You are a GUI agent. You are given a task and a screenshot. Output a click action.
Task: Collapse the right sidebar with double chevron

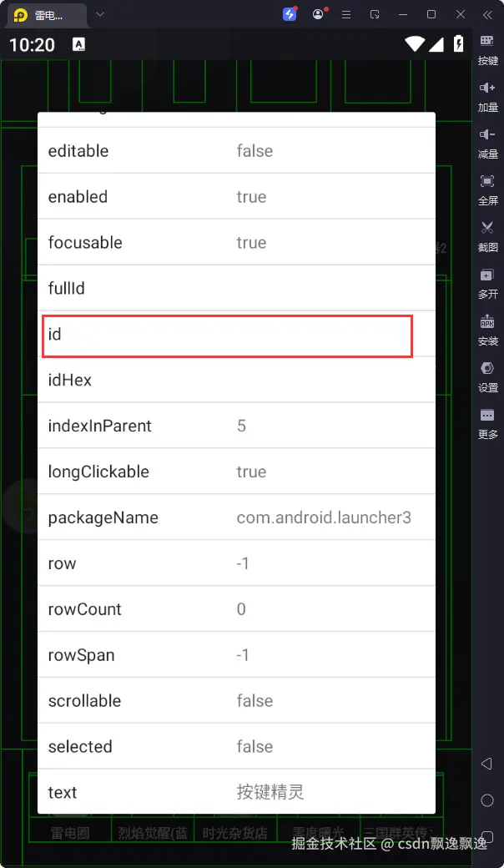pos(487,14)
